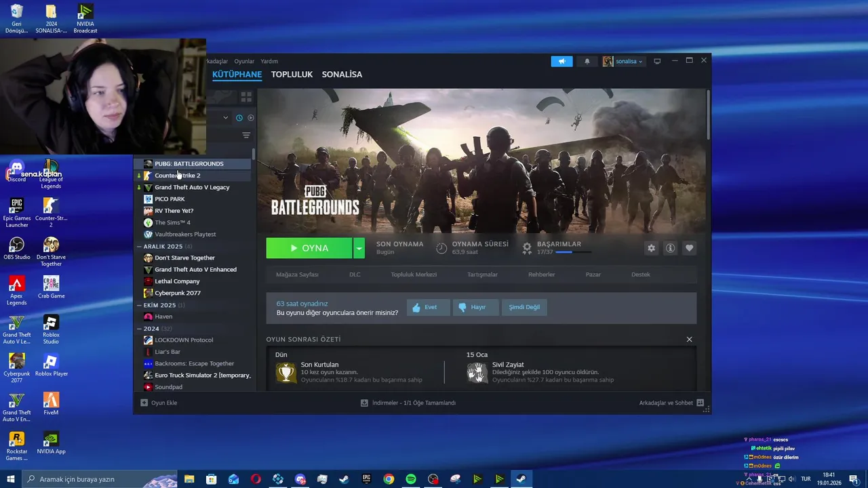This screenshot has width=868, height=488.
Task: Open Epic Games Launcher desktop icon
Action: click(x=16, y=213)
